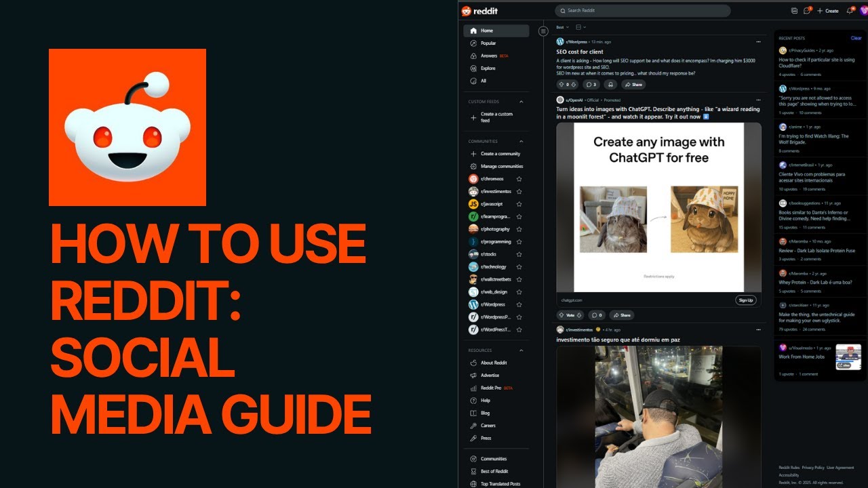
Task: Open the SEO cost for client post title
Action: (x=580, y=52)
